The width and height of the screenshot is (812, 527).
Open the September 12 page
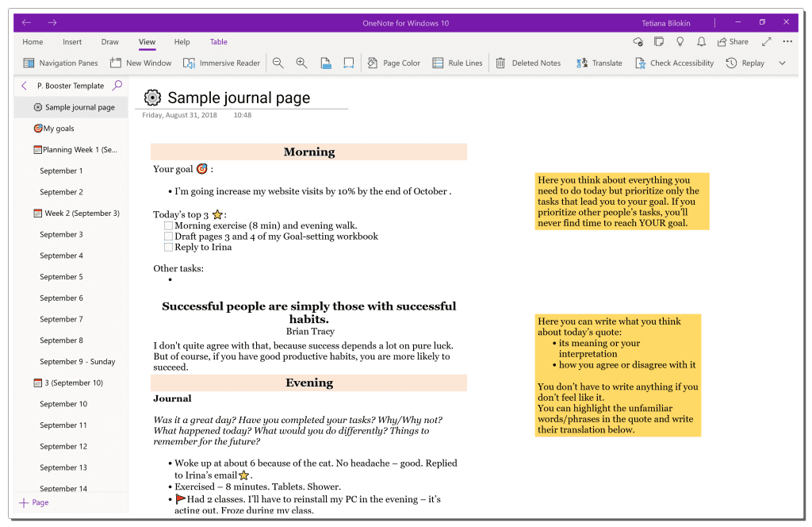[x=71, y=446]
